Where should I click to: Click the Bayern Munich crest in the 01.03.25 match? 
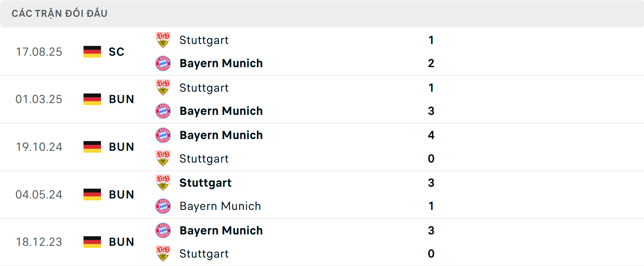[x=163, y=111]
